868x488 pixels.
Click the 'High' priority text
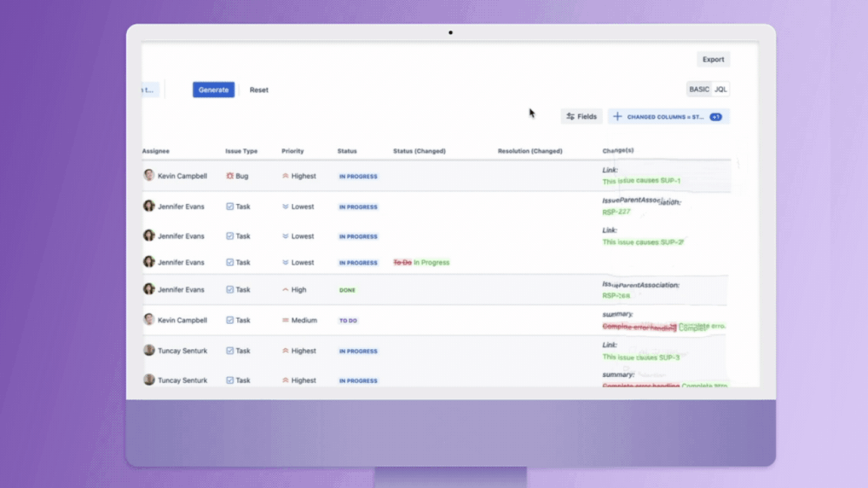[x=298, y=289]
